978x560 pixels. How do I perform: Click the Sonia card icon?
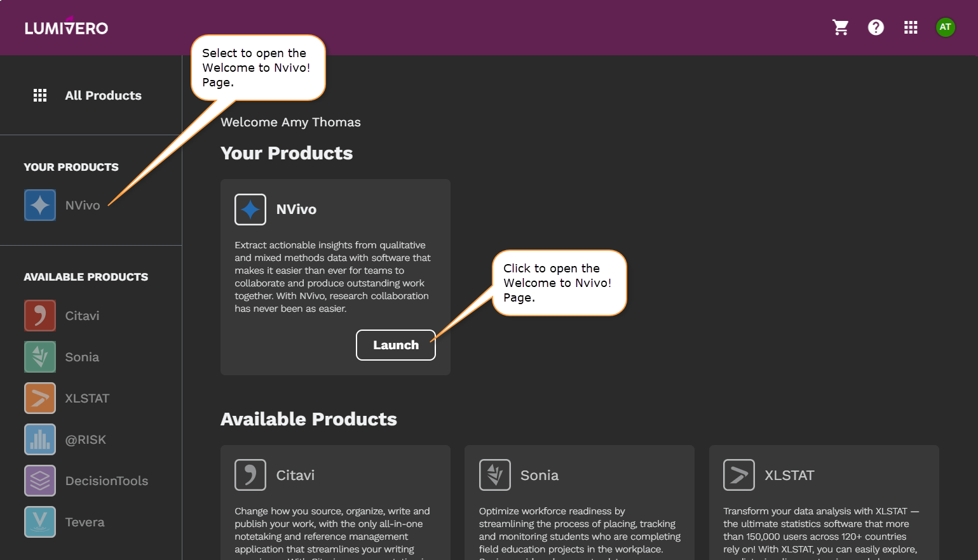coord(495,475)
